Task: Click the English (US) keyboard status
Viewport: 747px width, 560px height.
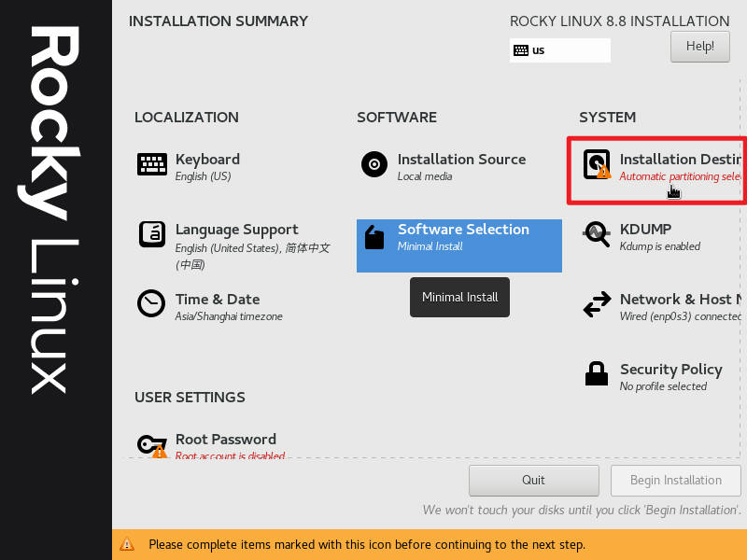Action: point(203,176)
